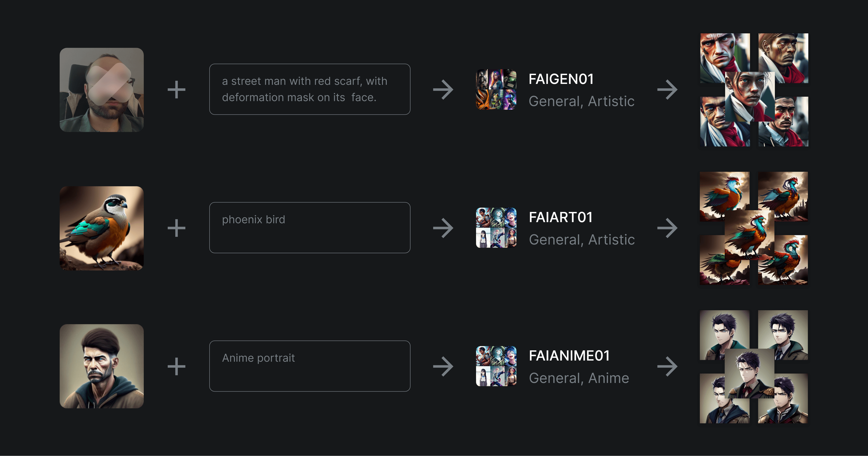Open the center generated phoenix result image
The width and height of the screenshot is (868, 456).
[750, 235]
